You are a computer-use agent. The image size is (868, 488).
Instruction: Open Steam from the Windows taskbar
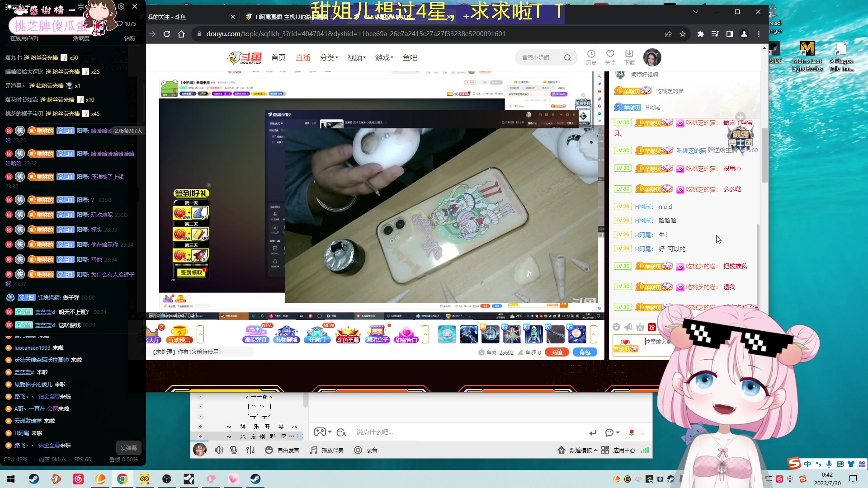(x=34, y=479)
